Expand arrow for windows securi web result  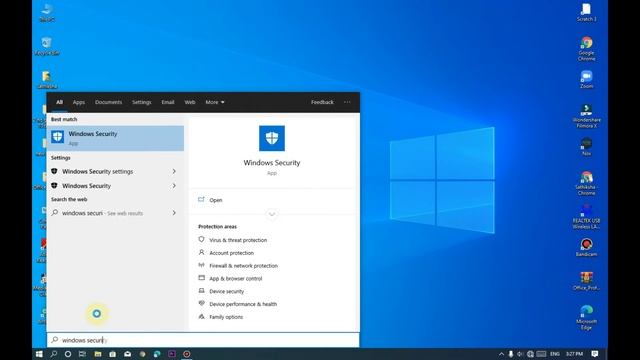pyautogui.click(x=174, y=213)
